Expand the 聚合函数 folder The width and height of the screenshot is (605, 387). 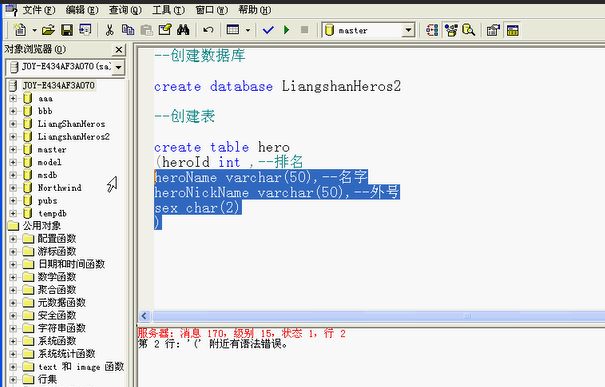click(x=13, y=290)
